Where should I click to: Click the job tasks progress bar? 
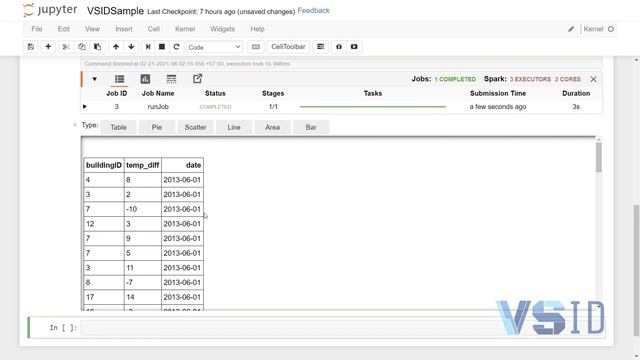coord(373,107)
